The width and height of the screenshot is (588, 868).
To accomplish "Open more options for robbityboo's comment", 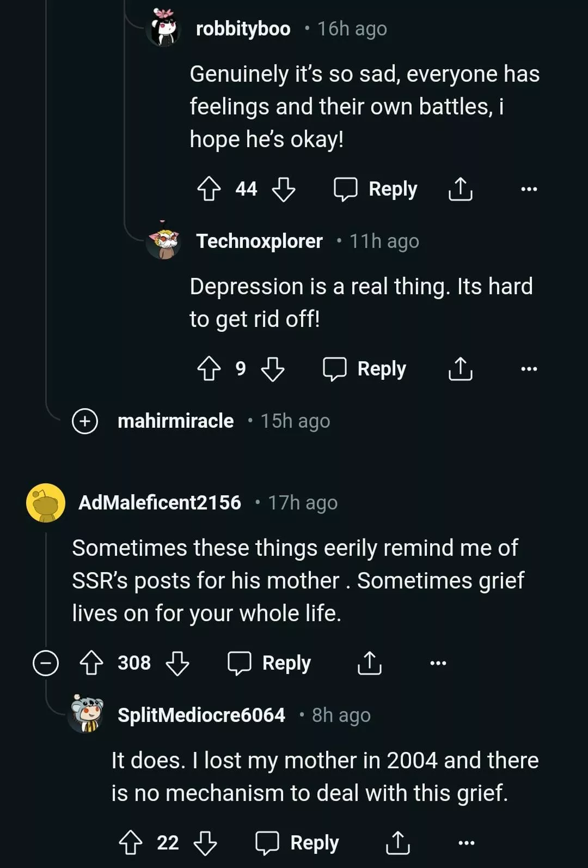I will coord(529,189).
